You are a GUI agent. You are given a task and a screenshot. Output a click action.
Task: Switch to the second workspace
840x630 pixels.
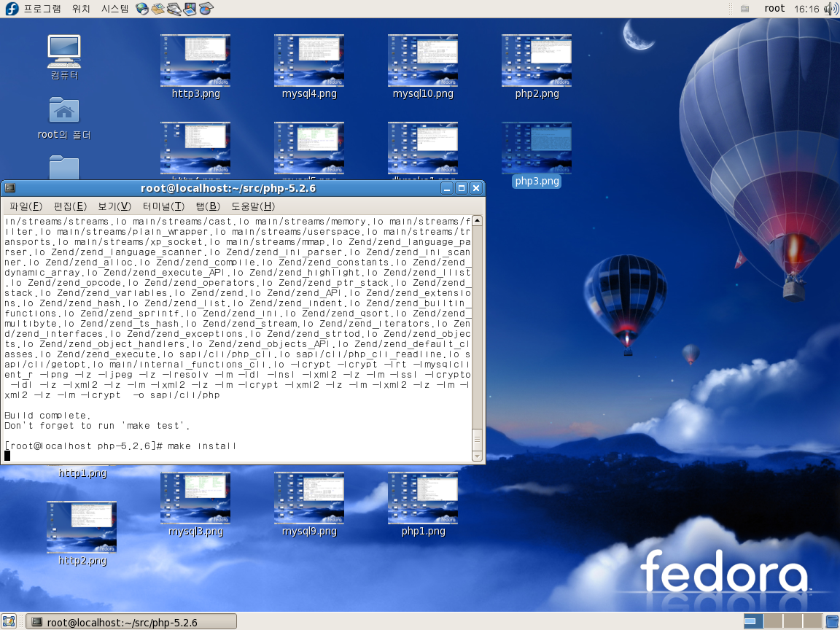click(773, 621)
